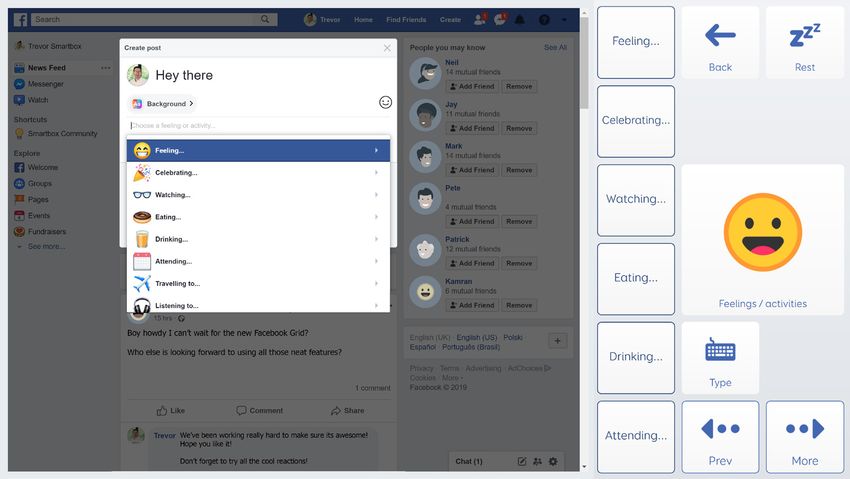Open the emoji picker smiley in Create post
The width and height of the screenshot is (850, 479).
coord(385,102)
